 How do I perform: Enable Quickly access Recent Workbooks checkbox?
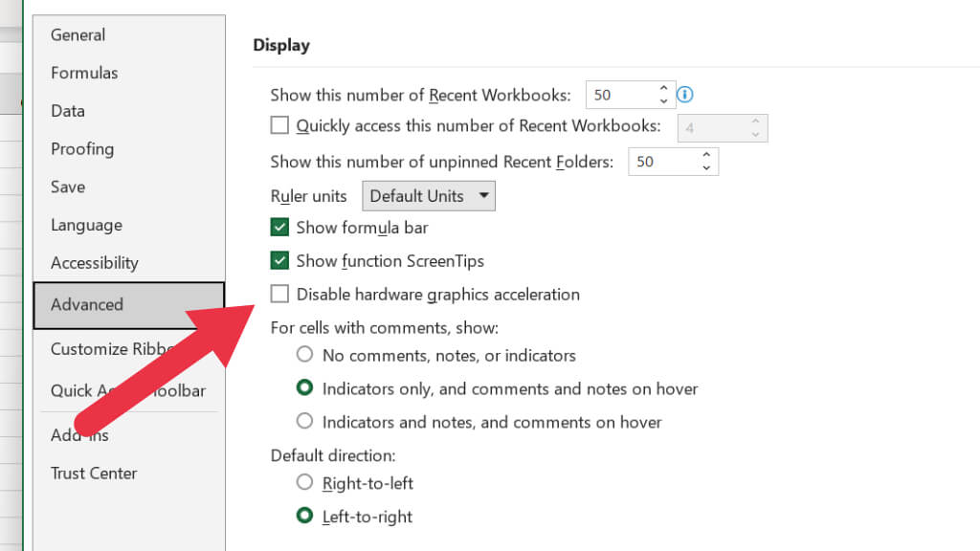pos(279,125)
